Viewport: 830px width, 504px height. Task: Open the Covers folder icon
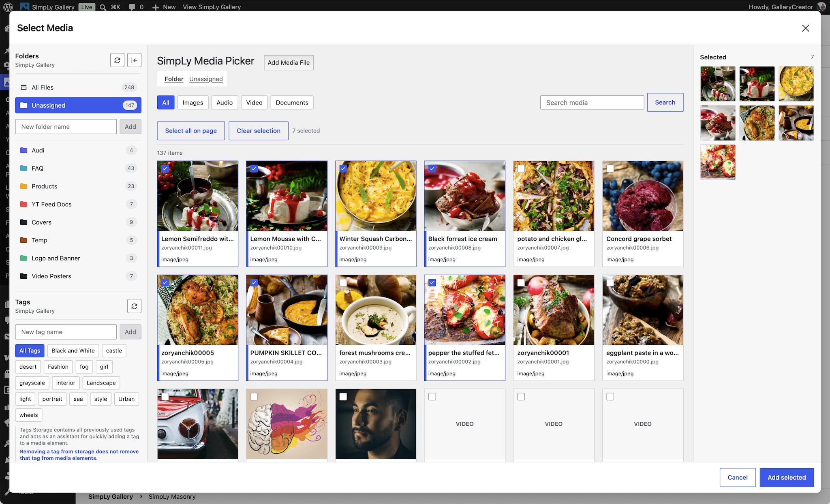tap(24, 222)
